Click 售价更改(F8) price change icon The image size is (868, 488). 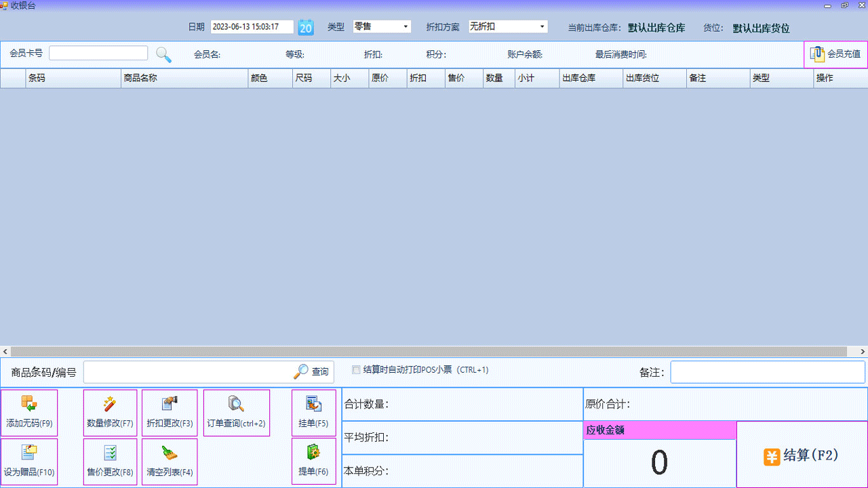110,462
